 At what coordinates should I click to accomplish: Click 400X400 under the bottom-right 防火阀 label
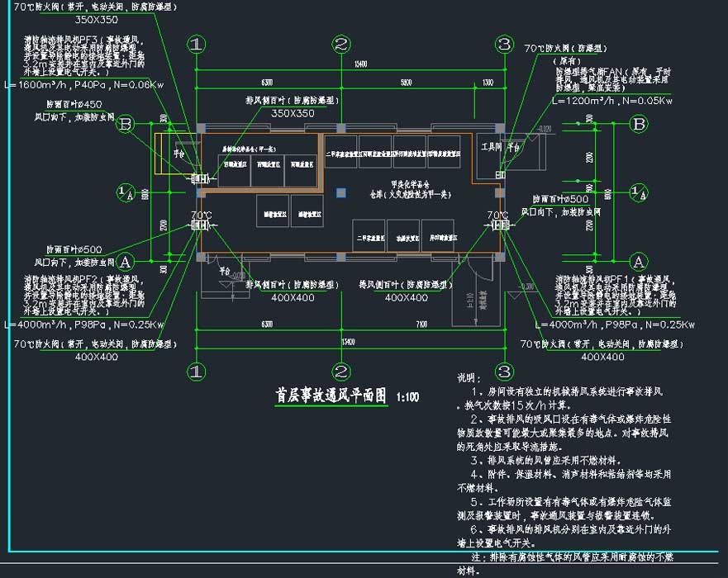(x=602, y=358)
